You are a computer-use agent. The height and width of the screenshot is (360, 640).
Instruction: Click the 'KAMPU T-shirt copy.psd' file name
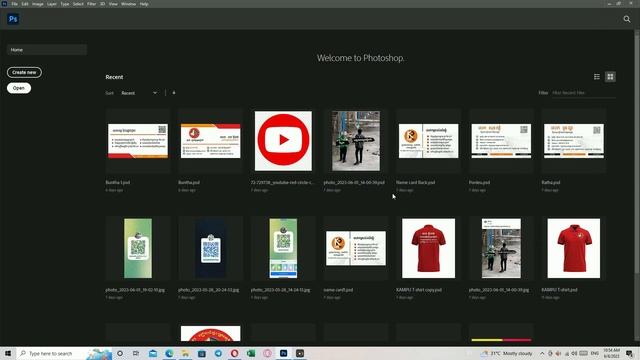pyautogui.click(x=419, y=290)
